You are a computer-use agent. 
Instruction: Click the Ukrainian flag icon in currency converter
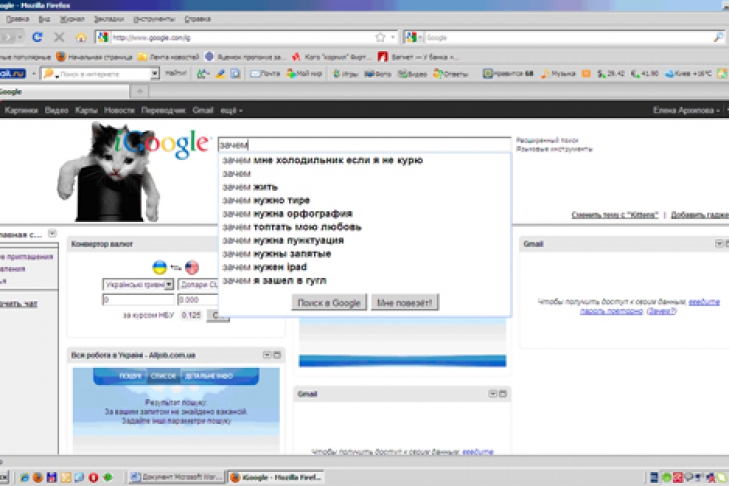[x=158, y=267]
